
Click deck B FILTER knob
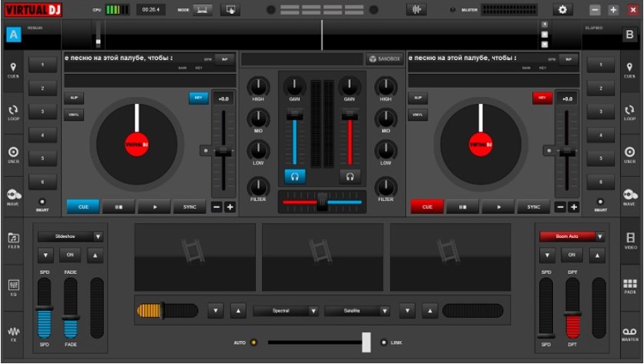tap(386, 187)
